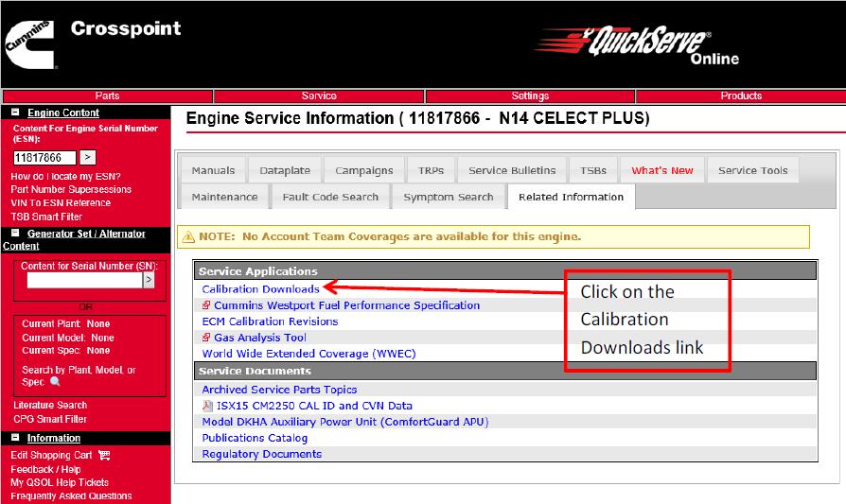Open the Publications Catalog link
Viewport: 846px width, 504px height.
coord(255,438)
